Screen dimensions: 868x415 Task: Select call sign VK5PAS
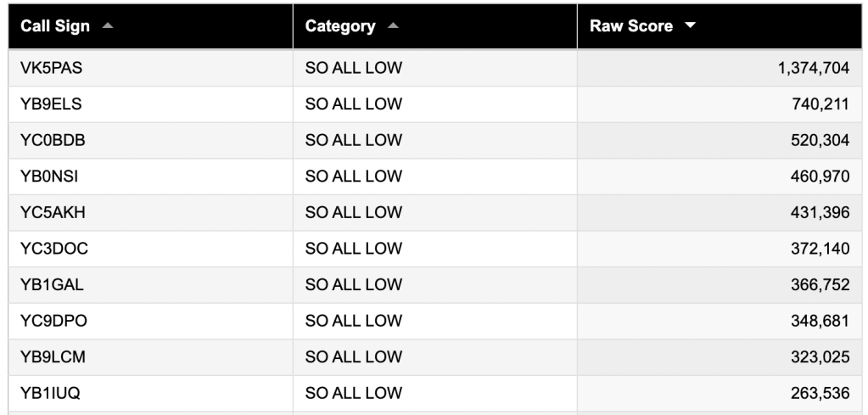(51, 69)
